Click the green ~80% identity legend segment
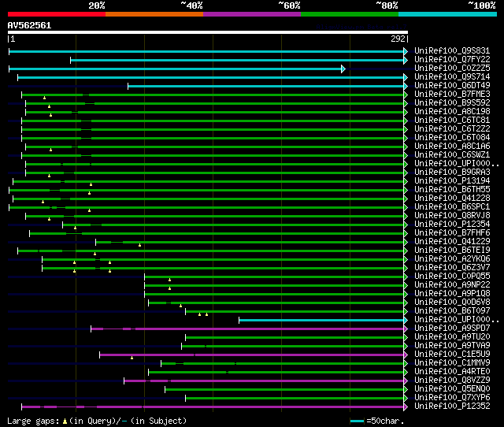This screenshot has width=504, height=427. tap(350, 14)
